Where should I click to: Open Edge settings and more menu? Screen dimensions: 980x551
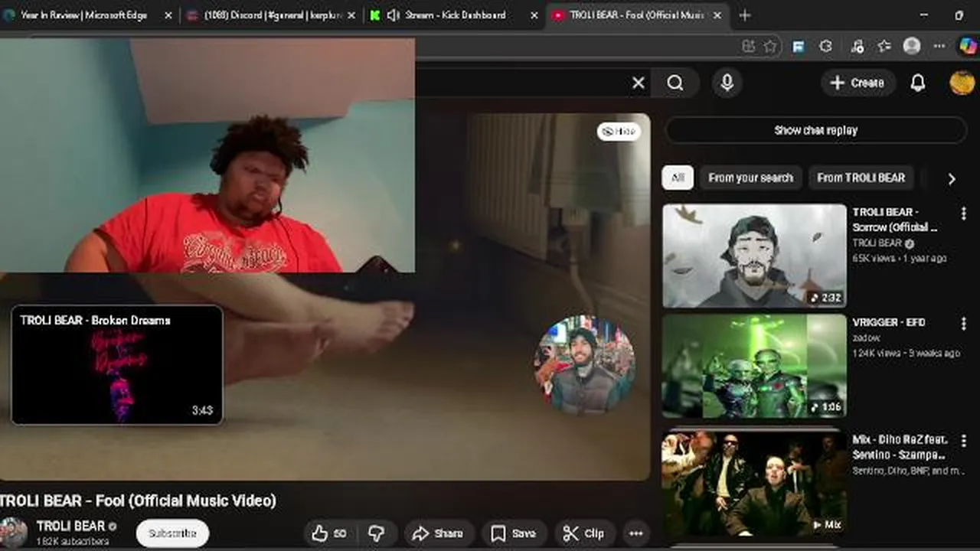click(939, 46)
